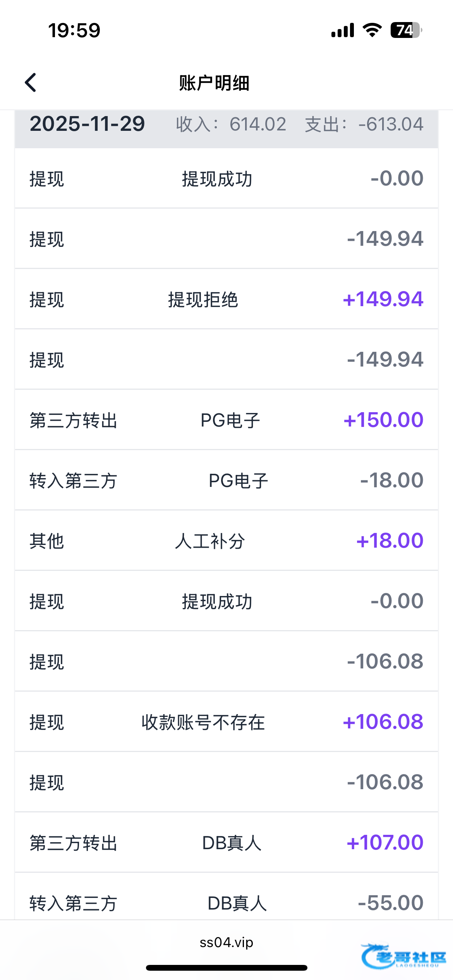
Task: Tap the cellular signal strength icon
Action: pos(343,30)
